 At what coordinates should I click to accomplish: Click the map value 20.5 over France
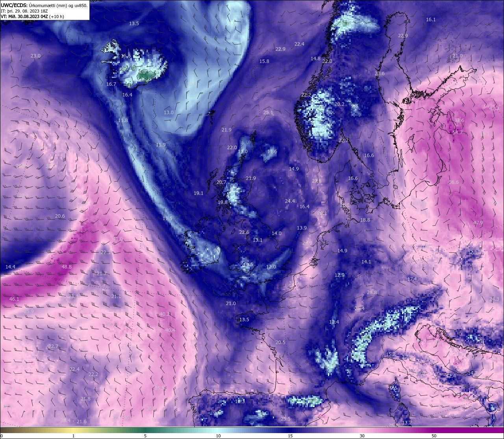280,343
